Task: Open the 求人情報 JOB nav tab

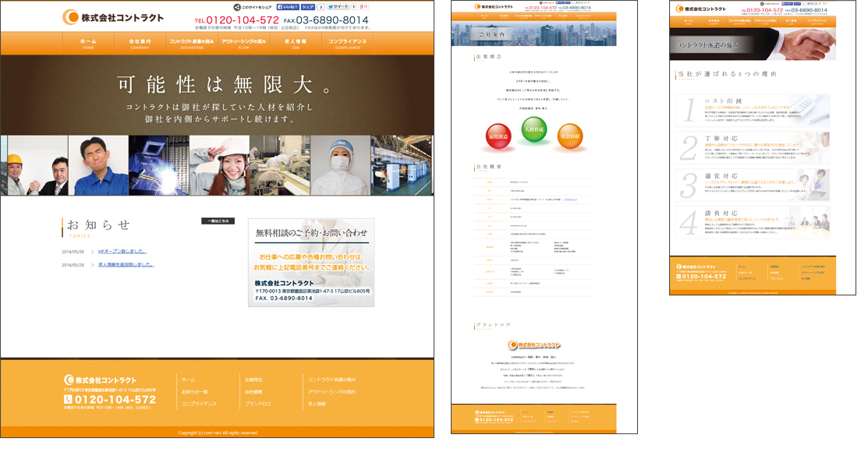Action: tap(296, 44)
